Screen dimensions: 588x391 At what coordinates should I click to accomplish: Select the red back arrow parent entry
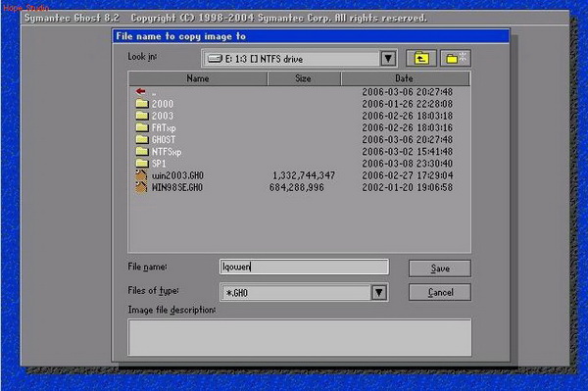[x=140, y=91]
